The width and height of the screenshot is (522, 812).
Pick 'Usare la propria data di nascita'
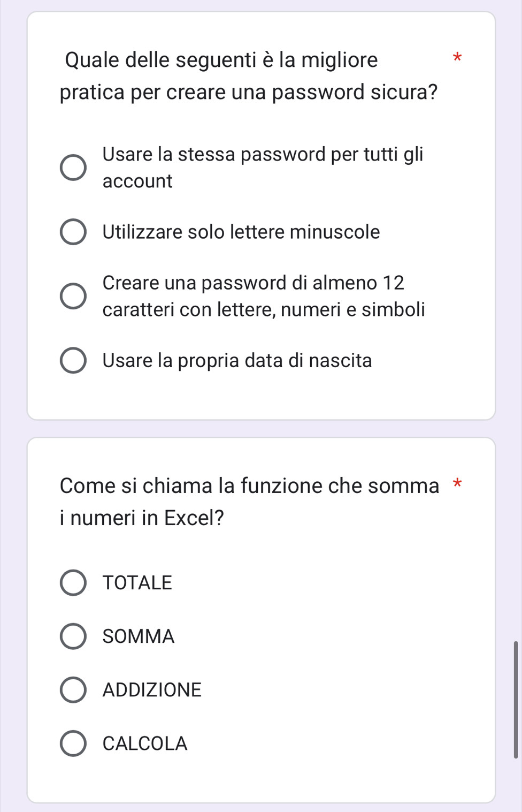[x=73, y=361]
